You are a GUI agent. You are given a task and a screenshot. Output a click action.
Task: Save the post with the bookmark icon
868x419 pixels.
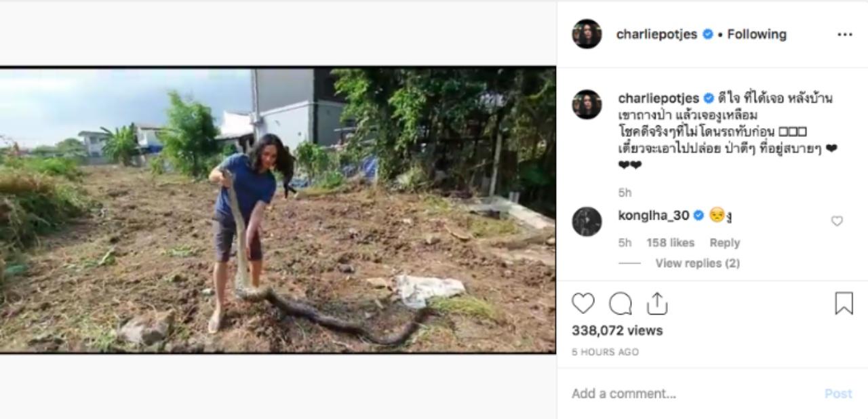click(x=844, y=304)
